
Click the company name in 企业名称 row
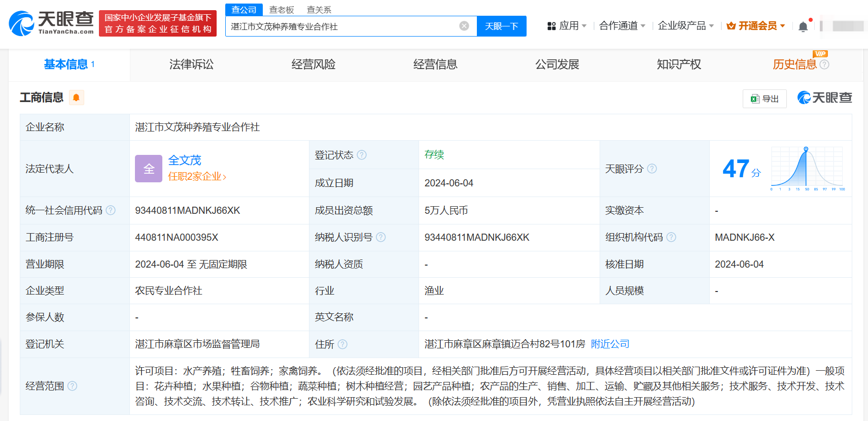coord(197,127)
